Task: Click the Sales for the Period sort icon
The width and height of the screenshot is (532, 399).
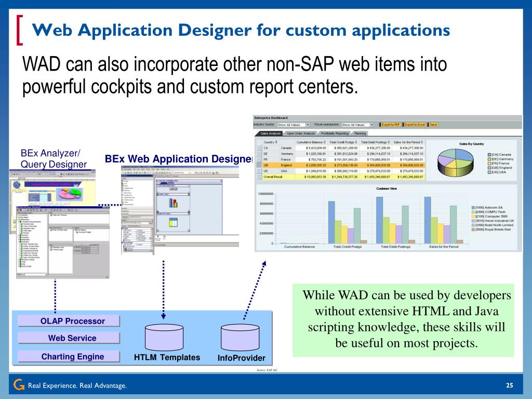Action: (422, 142)
